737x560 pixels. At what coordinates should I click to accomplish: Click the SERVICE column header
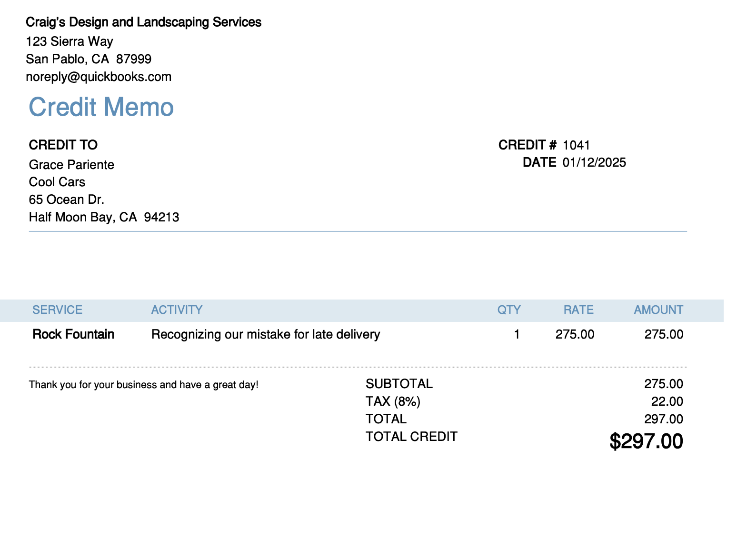tap(57, 310)
